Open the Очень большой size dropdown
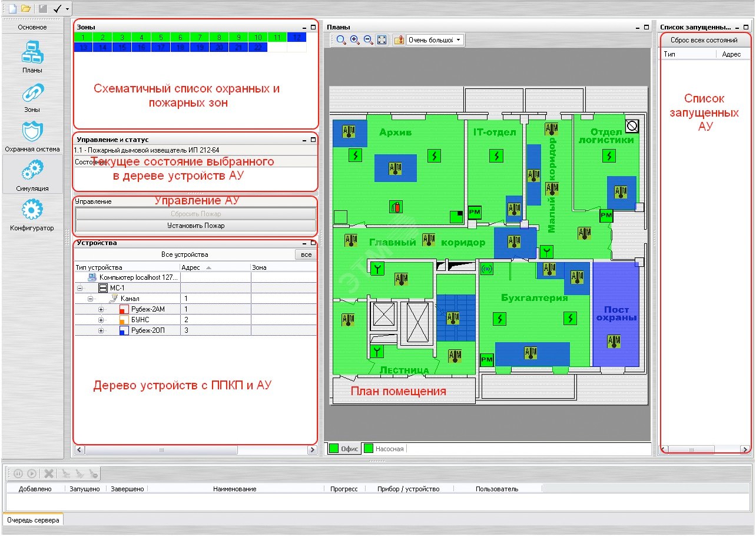The image size is (756, 536). (x=435, y=40)
